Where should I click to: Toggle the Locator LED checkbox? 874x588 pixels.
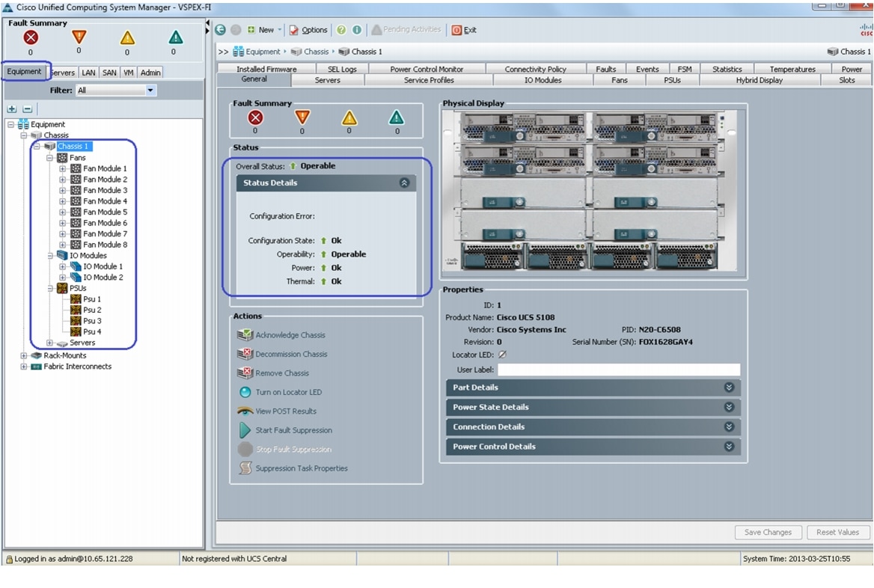[x=502, y=355]
